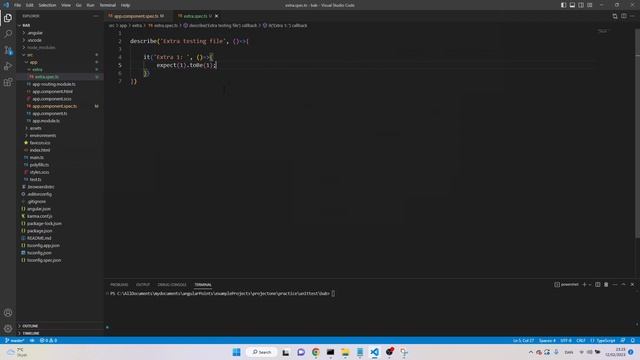
Task: Open Compare Changes icon in editor toolbar
Action: point(615,16)
